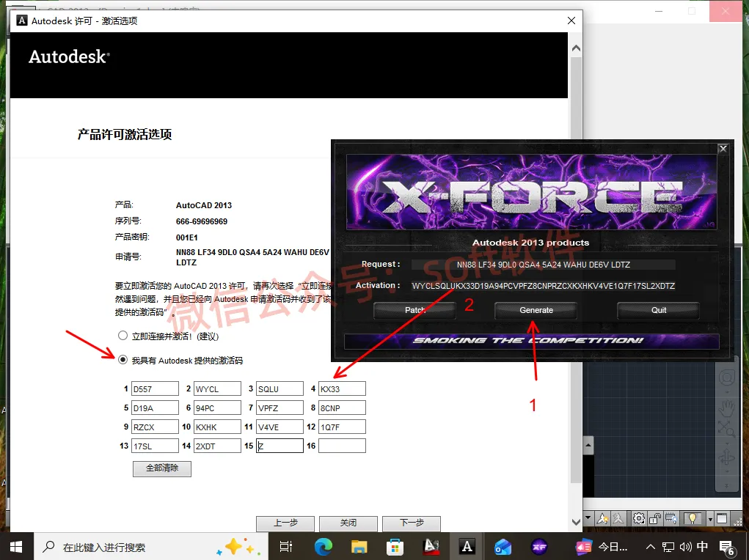
Task: Click the Isolate Objects lightbulb icon
Action: pyautogui.click(x=693, y=518)
